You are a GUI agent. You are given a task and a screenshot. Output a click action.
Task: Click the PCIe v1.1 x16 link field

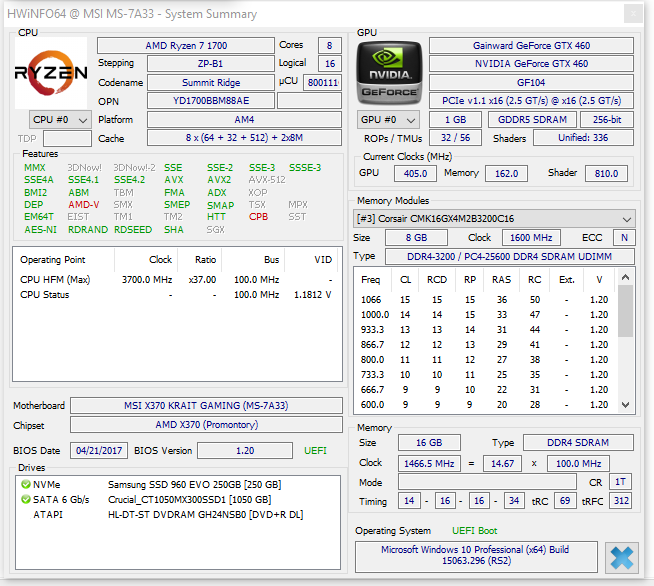(x=531, y=101)
